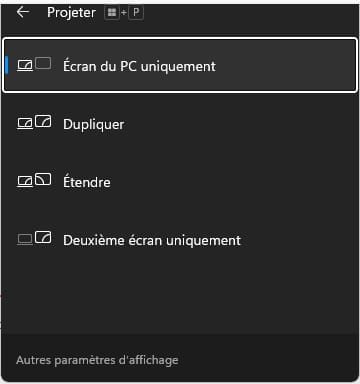Click the active monitor icon for Deuxième écran uniquement
This screenshot has width=360, height=384.
click(x=43, y=237)
